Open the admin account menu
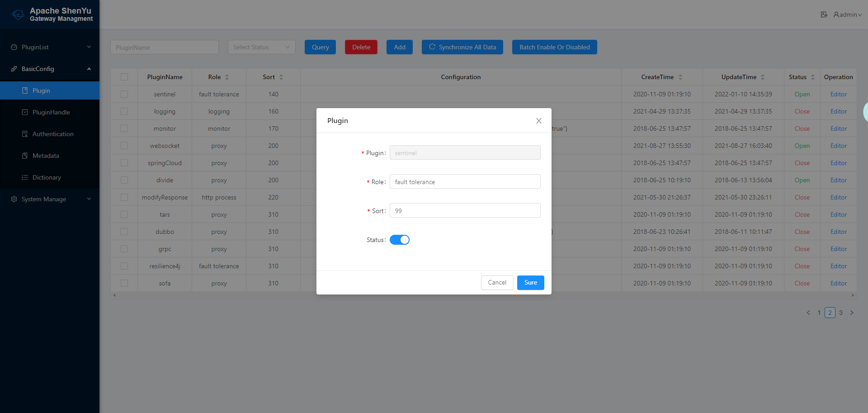 tap(847, 14)
